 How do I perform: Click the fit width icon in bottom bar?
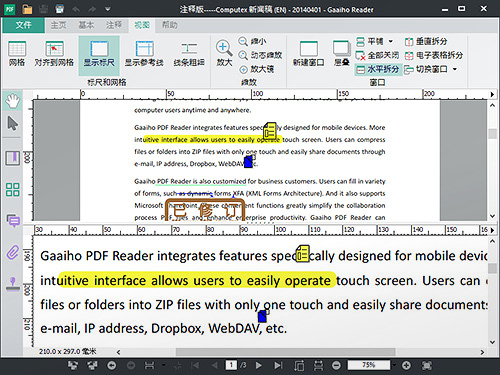click(x=149, y=365)
